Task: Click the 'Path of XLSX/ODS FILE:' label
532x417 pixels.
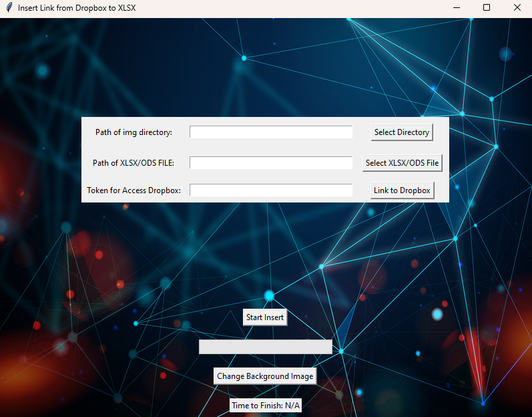Action: (x=134, y=163)
